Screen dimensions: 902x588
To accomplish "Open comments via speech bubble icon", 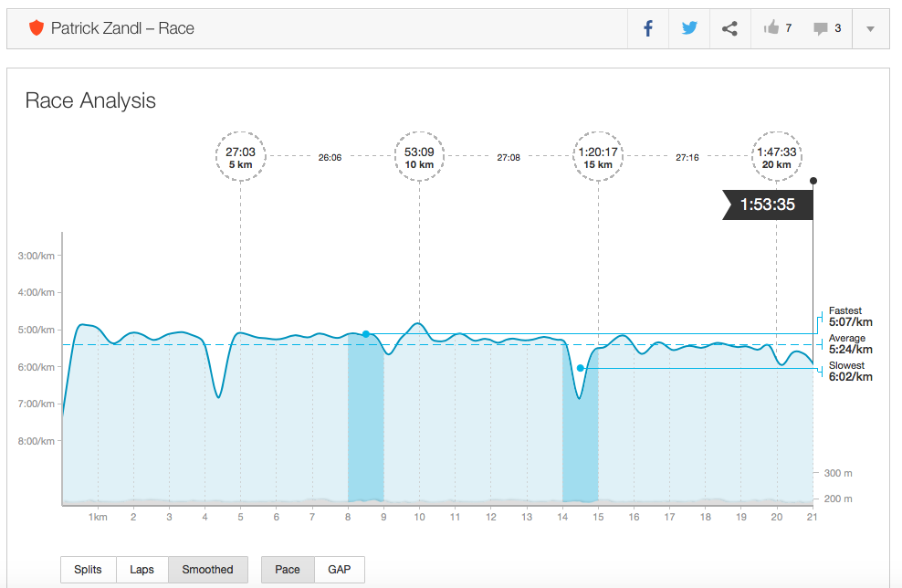I will (x=821, y=28).
